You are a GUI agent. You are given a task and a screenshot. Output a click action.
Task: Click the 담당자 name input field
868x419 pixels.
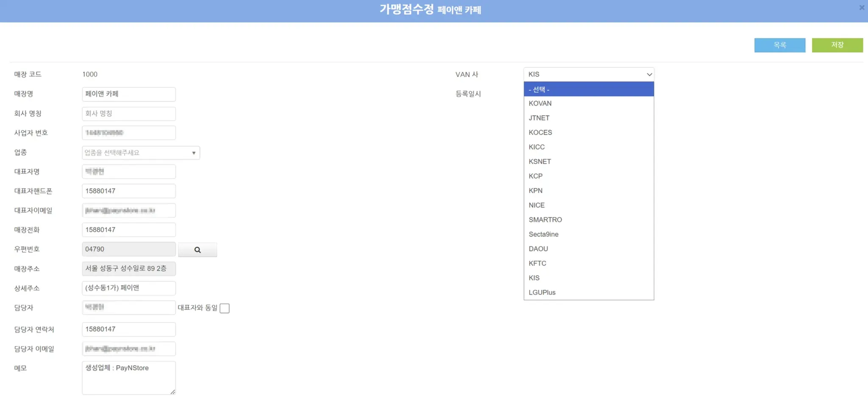click(x=129, y=308)
